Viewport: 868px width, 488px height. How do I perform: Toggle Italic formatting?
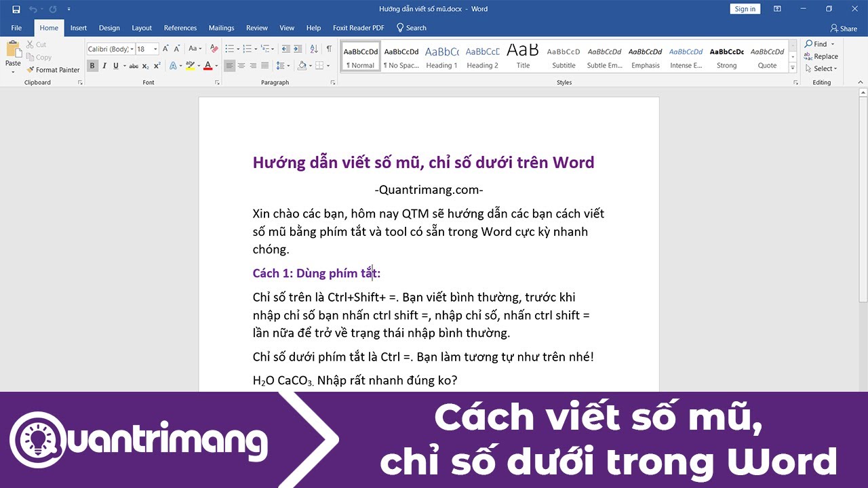click(x=104, y=66)
